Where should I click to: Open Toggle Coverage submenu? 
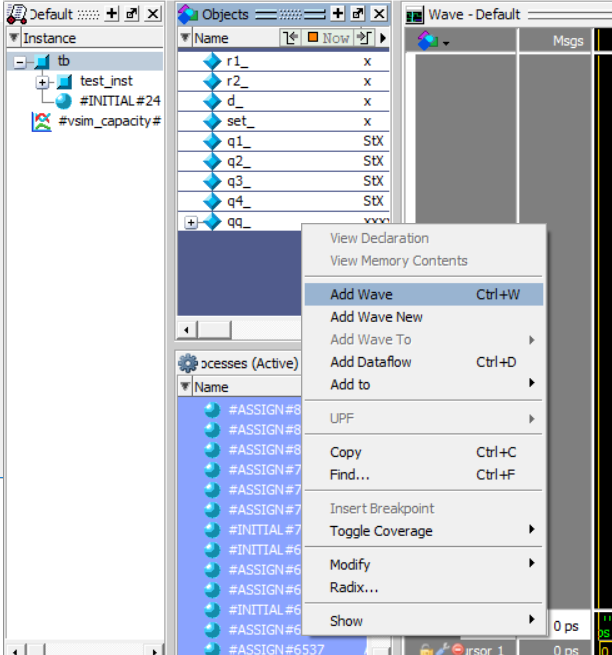pos(424,531)
